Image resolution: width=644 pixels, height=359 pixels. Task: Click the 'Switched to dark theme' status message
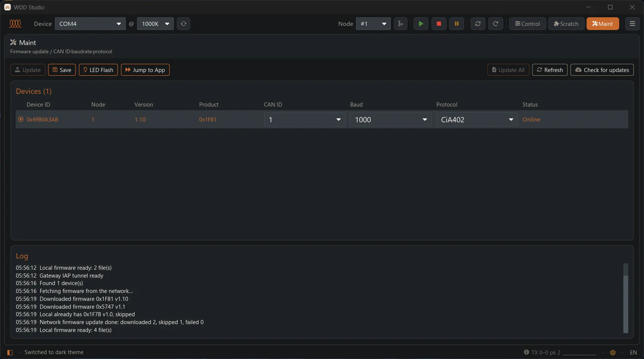coord(54,352)
